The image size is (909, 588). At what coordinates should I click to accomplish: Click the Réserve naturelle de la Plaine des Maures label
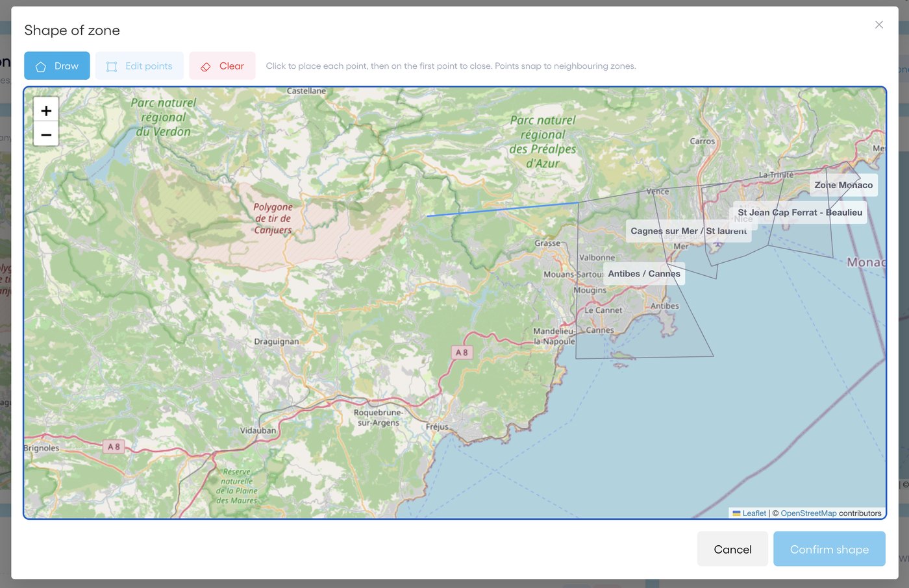point(237,486)
